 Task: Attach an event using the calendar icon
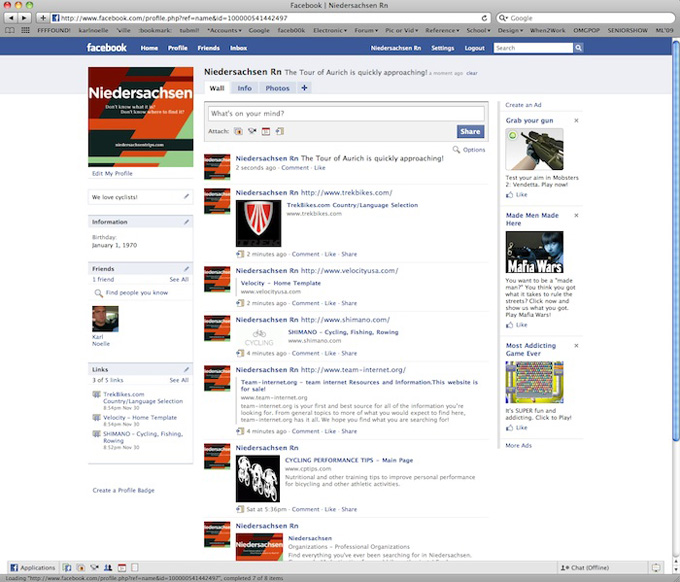pyautogui.click(x=266, y=131)
